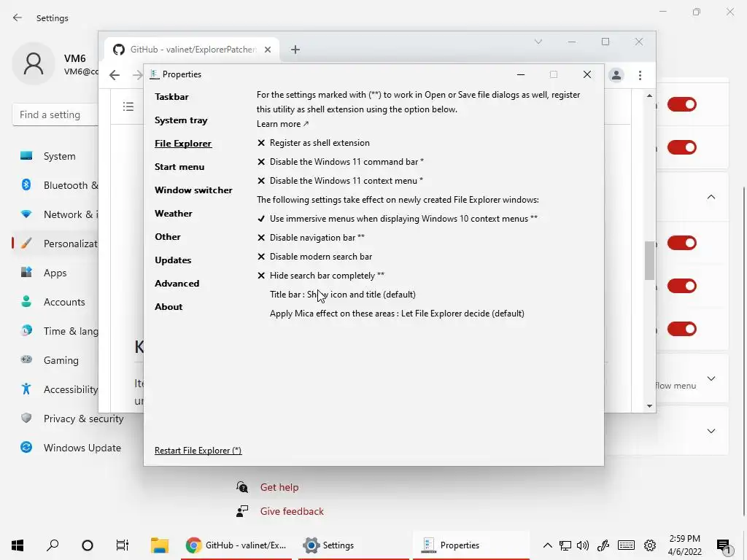Open About section in Properties
Image resolution: width=747 pixels, height=560 pixels.
(x=169, y=307)
